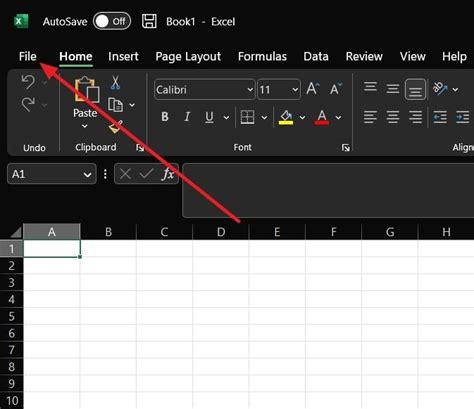Screen dimensions: 474x409
Task: Click the formula bar Enter checkmark
Action: click(x=146, y=174)
